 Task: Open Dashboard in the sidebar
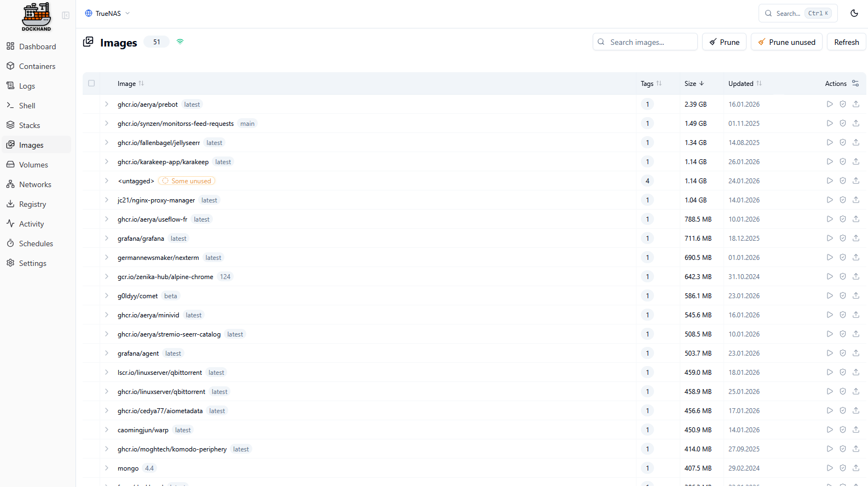pyautogui.click(x=36, y=47)
